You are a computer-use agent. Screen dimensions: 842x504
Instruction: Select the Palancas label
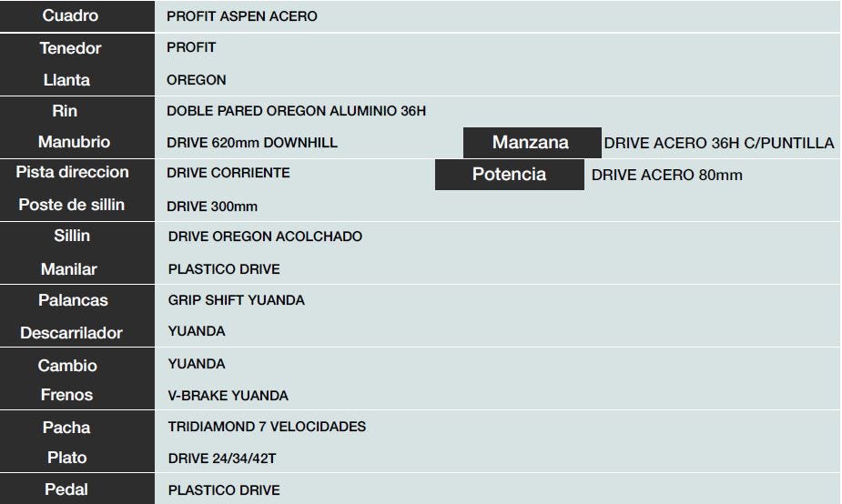(73, 300)
